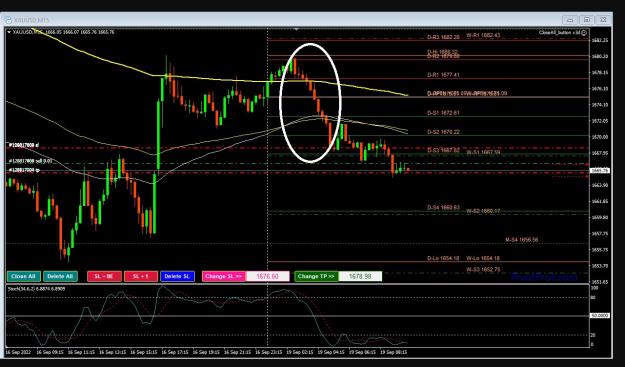The height and width of the screenshot is (367, 625).
Task: Click the #128817808 tp take profit label
Action: (x=24, y=170)
